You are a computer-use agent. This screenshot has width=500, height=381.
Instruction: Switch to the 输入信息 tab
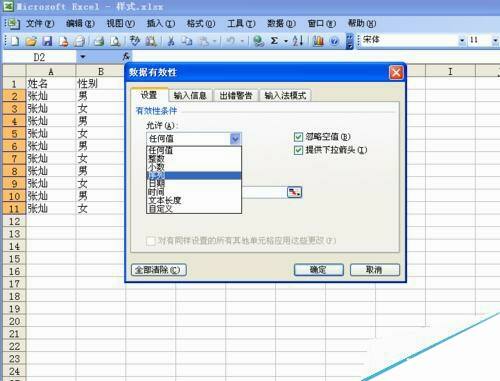point(190,96)
